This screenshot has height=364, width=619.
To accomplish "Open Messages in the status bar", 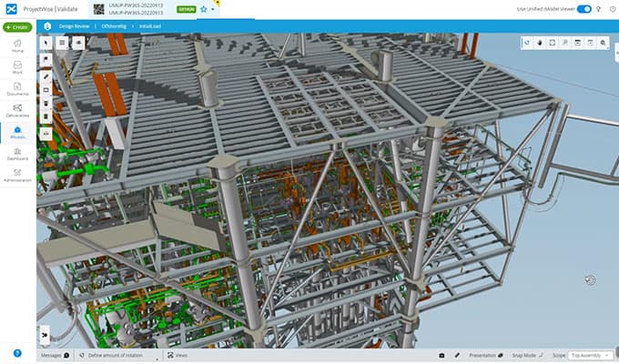I will coord(51,355).
